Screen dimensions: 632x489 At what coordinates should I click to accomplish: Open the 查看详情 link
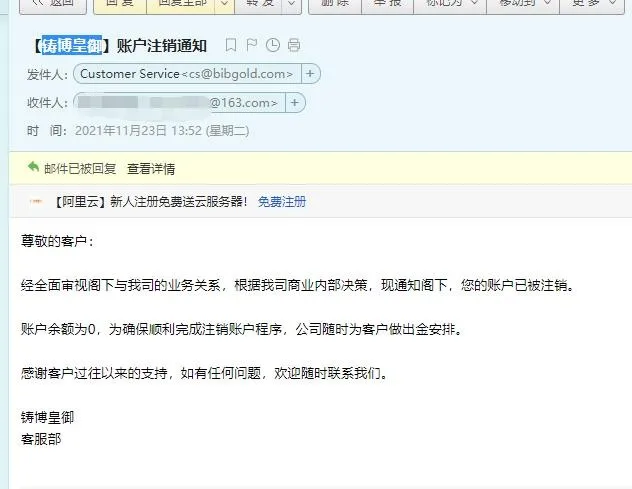click(151, 169)
